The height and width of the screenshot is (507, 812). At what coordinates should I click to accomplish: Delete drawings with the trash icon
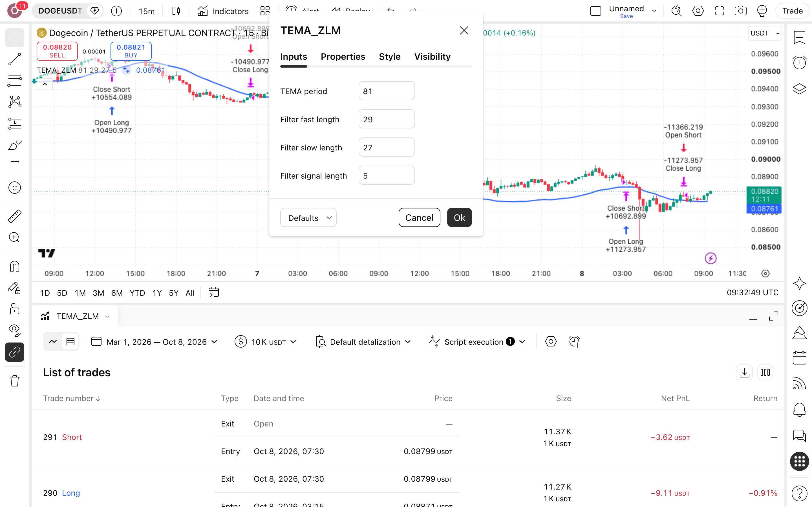coord(14,381)
